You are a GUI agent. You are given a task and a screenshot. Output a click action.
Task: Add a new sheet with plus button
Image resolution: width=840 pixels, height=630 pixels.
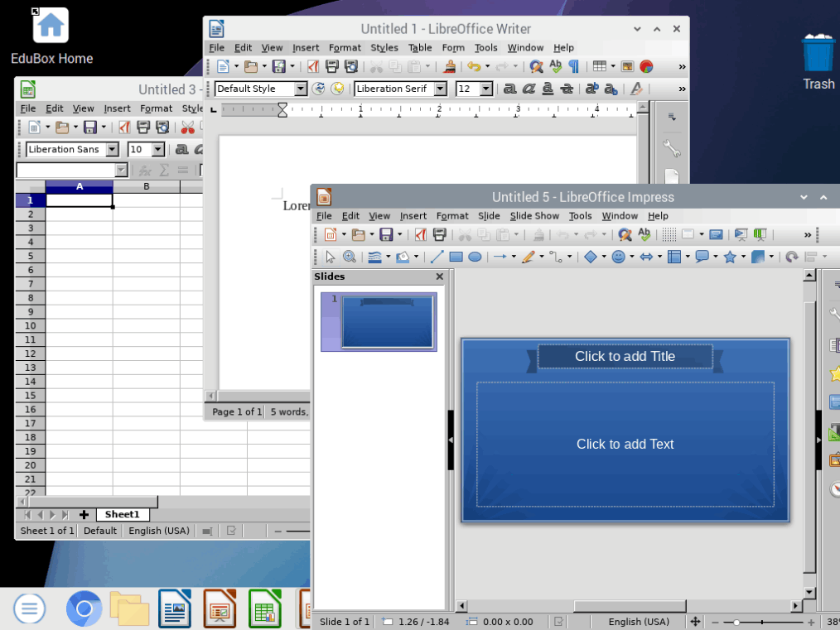84,515
